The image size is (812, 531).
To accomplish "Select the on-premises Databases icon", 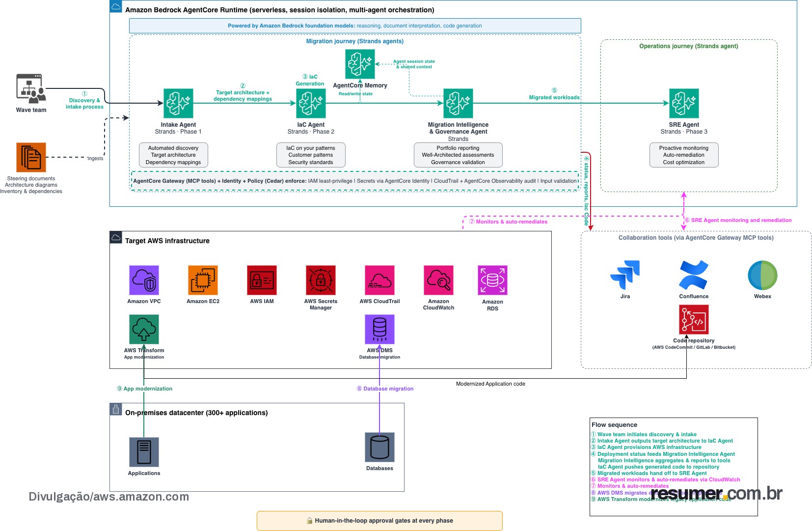I will pyautogui.click(x=379, y=447).
